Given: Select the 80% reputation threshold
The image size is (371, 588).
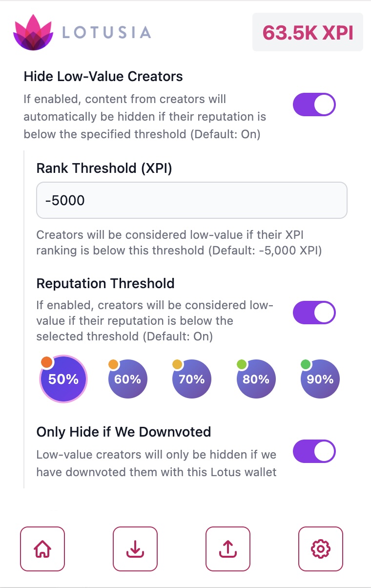Looking at the screenshot, I should click(x=255, y=378).
